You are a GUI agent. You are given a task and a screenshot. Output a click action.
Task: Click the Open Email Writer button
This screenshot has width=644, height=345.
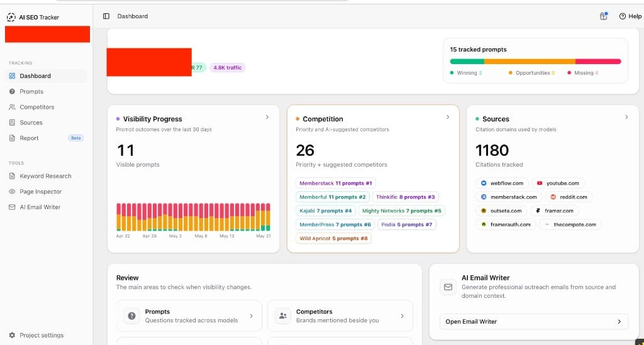(533, 322)
